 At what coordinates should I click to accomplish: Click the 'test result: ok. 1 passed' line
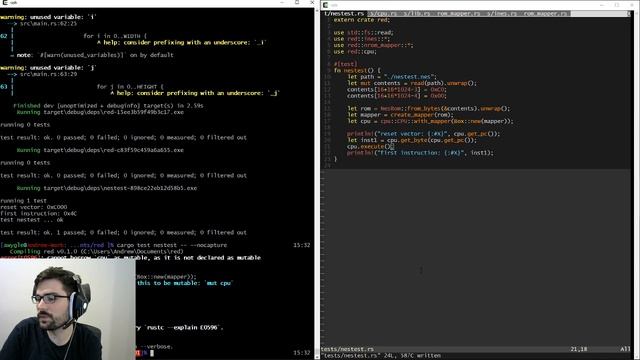pyautogui.click(x=123, y=232)
